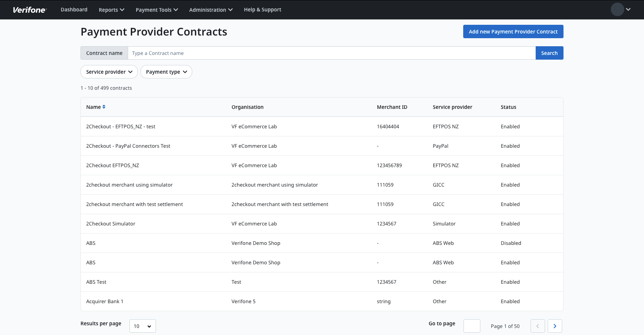
Task: Click the Payment Provider Contracts heading
Action: pos(154,31)
